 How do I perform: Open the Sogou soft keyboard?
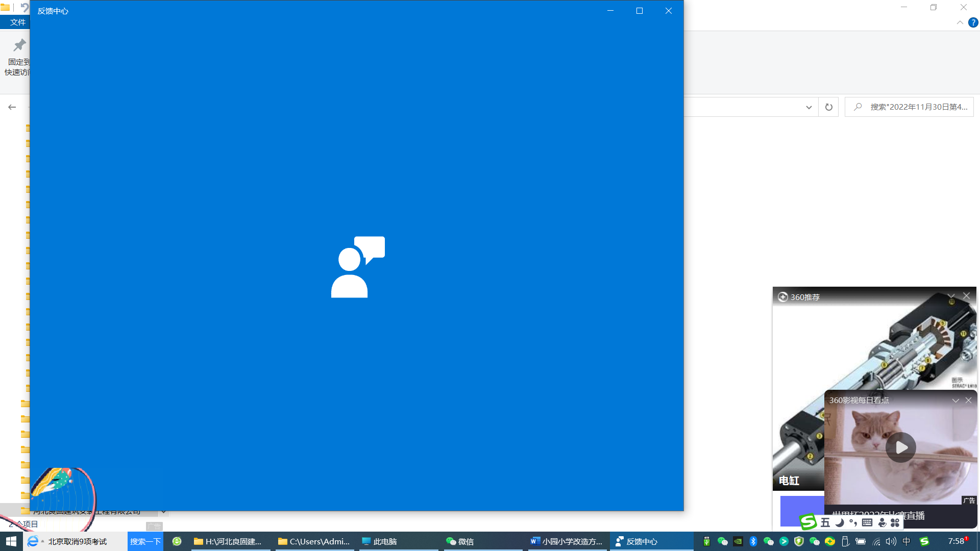click(x=867, y=522)
